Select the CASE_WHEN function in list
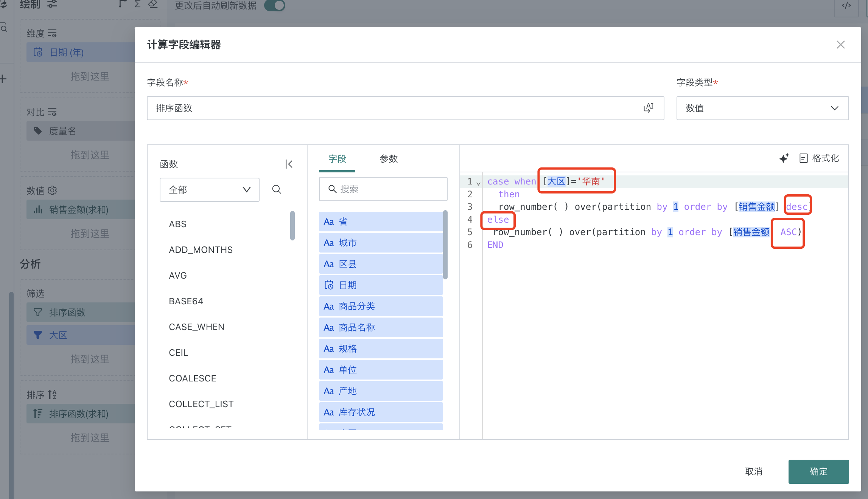The width and height of the screenshot is (868, 499). 196,327
